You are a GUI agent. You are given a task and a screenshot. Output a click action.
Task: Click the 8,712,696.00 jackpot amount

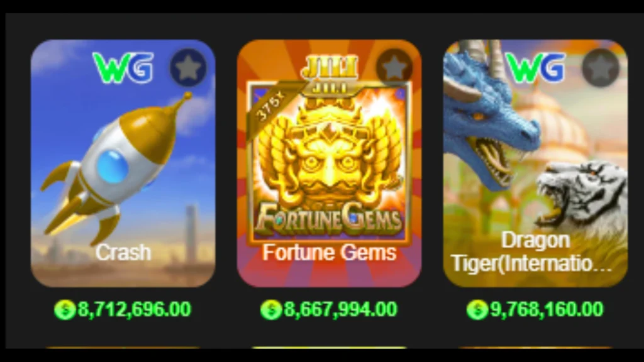pos(135,309)
